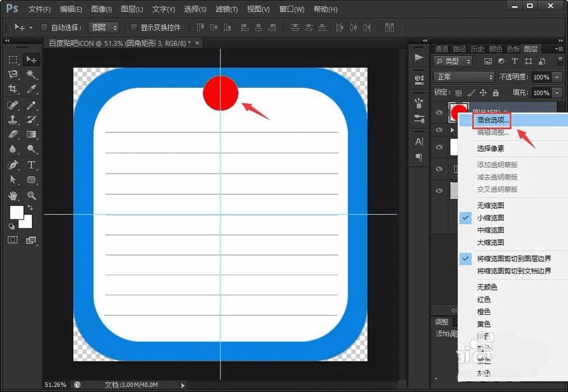Select the Magic Wand tool
The height and width of the screenshot is (392, 568).
click(31, 74)
